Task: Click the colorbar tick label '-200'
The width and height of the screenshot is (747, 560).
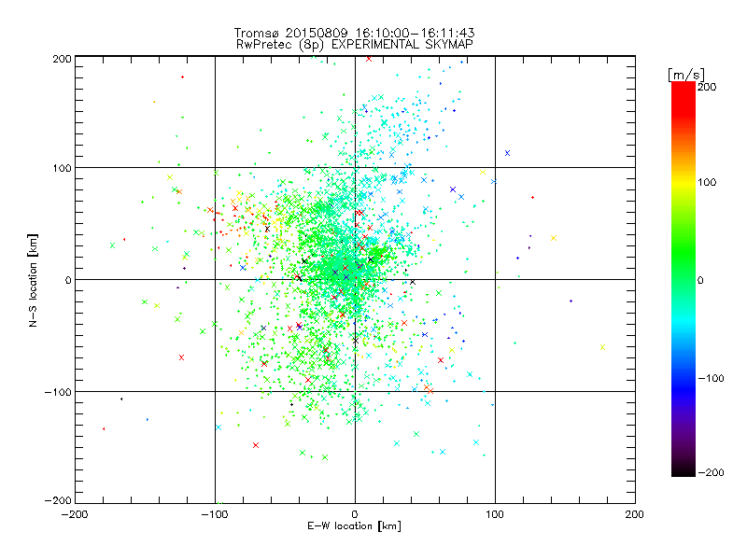Action: coord(711,472)
